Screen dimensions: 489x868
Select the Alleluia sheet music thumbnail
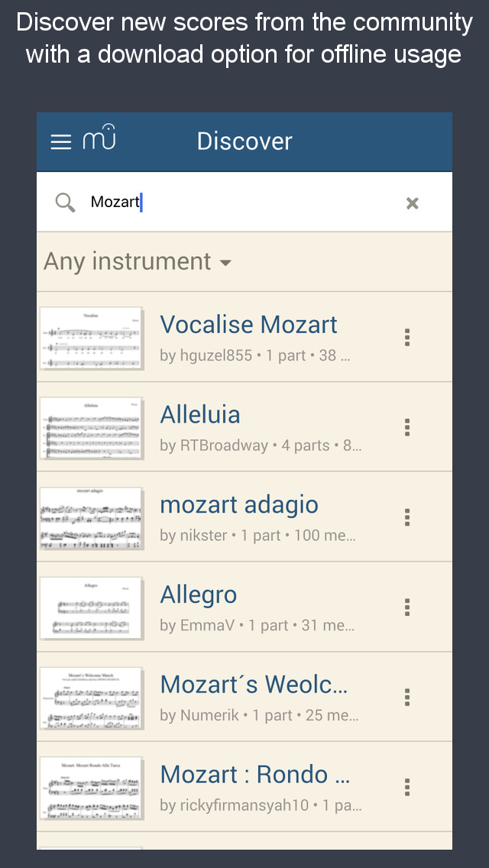coord(91,427)
